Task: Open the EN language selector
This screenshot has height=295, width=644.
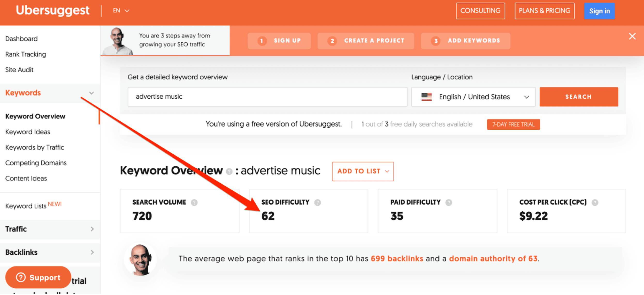Action: coord(121,11)
